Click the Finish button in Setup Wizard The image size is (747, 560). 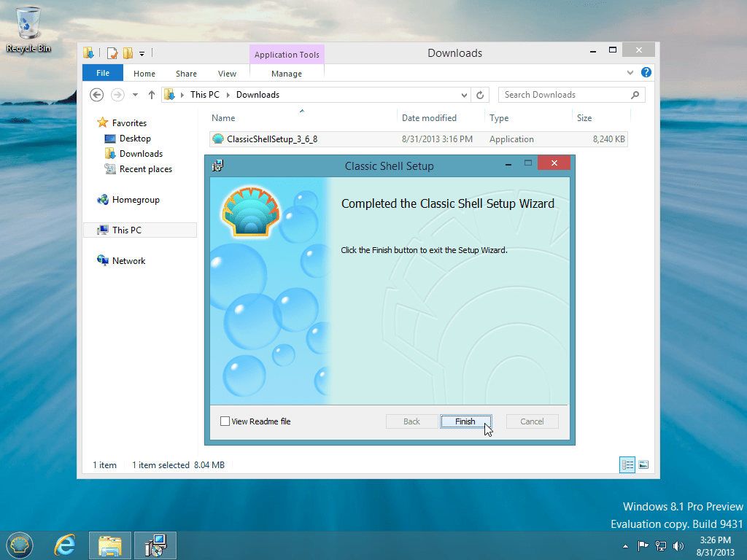[465, 421]
